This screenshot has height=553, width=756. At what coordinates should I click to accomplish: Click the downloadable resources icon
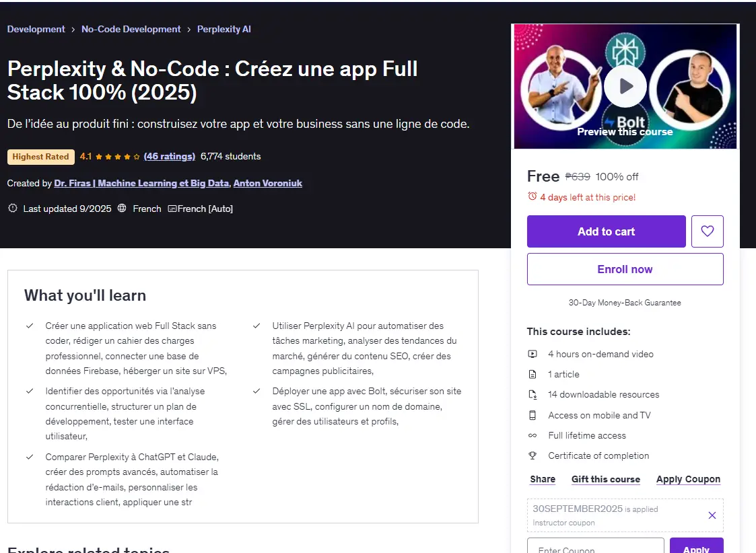point(532,394)
